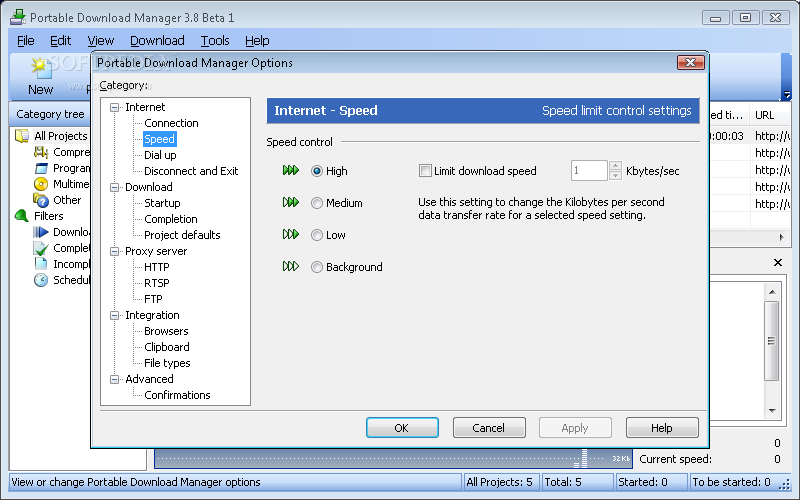Image resolution: width=800 pixels, height=500 pixels.
Task: Click the Other category icon
Action: 41,200
